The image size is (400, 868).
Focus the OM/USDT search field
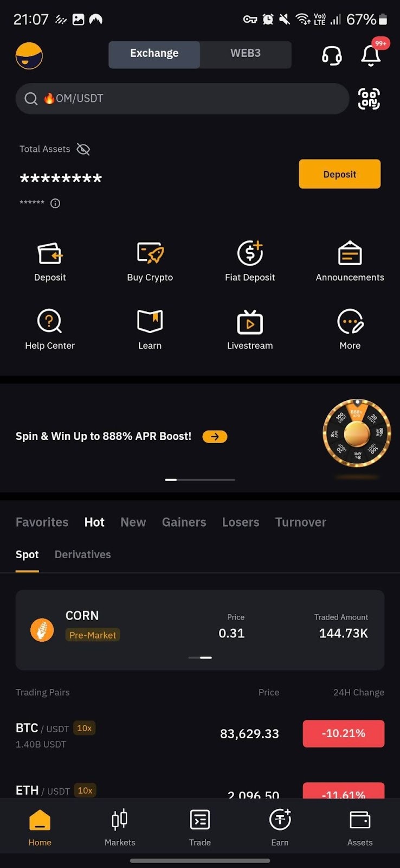click(182, 99)
